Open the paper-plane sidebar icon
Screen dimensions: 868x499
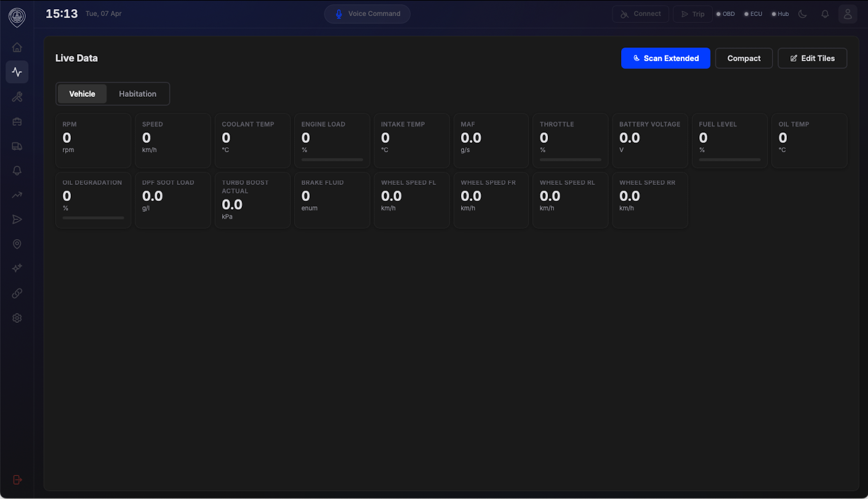[17, 220]
